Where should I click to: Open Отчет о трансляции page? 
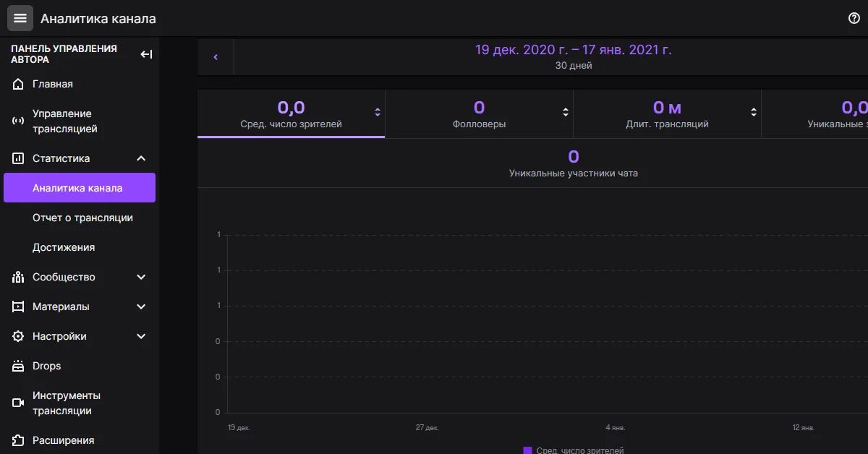click(x=82, y=218)
